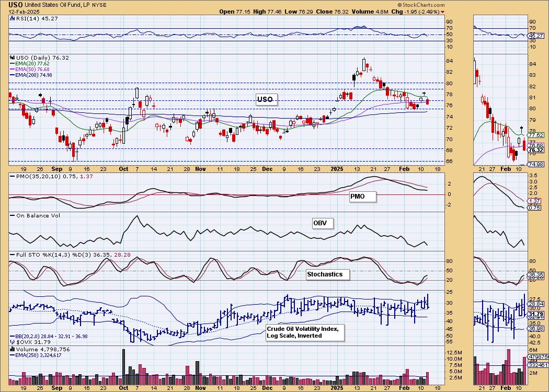Image resolution: width=549 pixels, height=392 pixels.
Task: Click the date 12-Feb-2025
Action: pyautogui.click(x=23, y=12)
